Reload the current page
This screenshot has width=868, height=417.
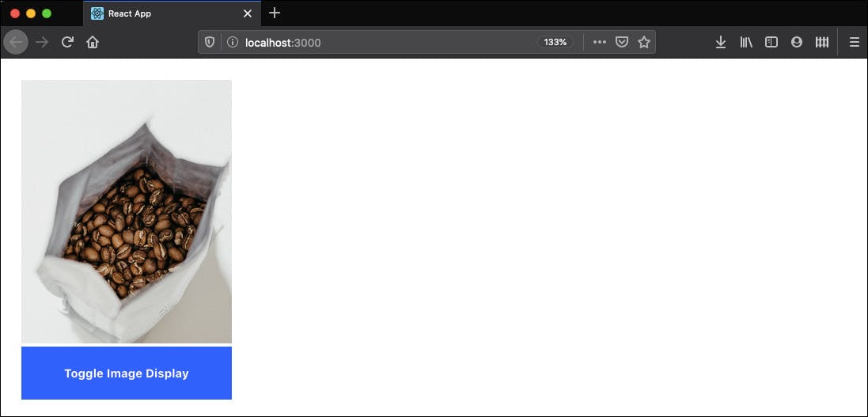tap(67, 42)
